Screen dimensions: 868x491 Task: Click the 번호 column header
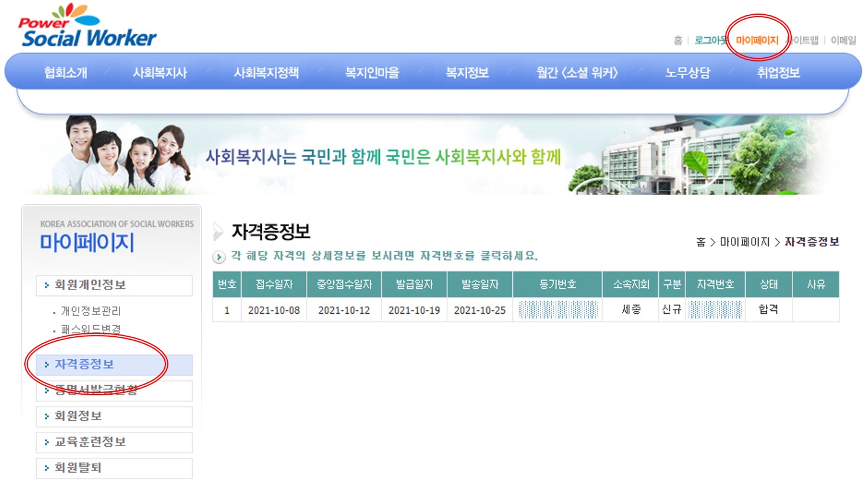point(227,284)
